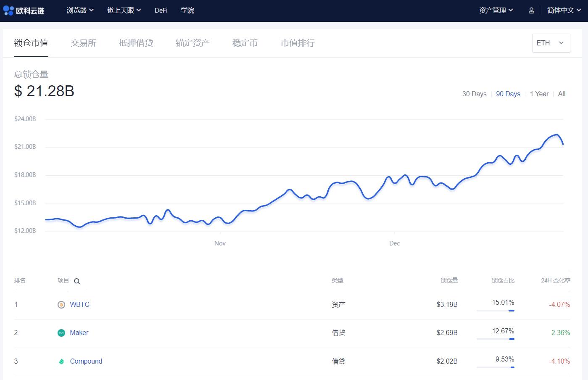Expand the 资产管理 dropdown
The width and height of the screenshot is (588, 380).
click(x=496, y=10)
